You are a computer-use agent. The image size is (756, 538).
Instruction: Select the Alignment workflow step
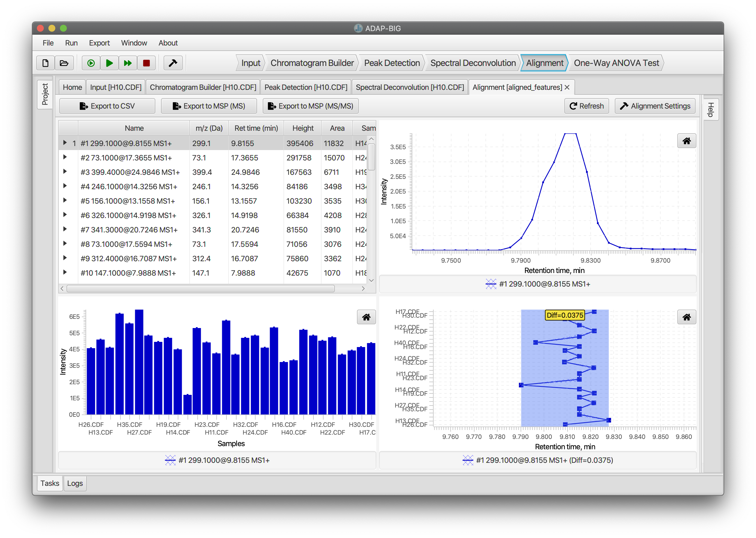tap(545, 63)
